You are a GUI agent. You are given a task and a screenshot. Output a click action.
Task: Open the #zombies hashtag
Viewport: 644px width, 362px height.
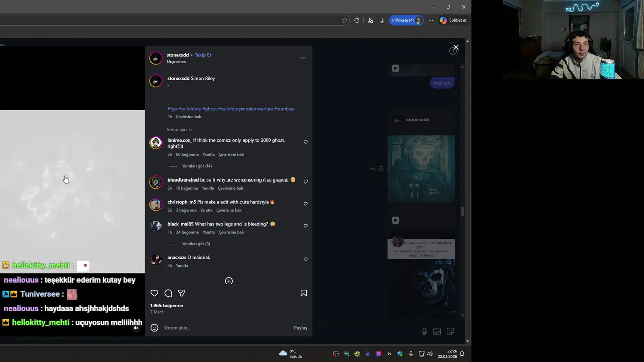point(284,109)
